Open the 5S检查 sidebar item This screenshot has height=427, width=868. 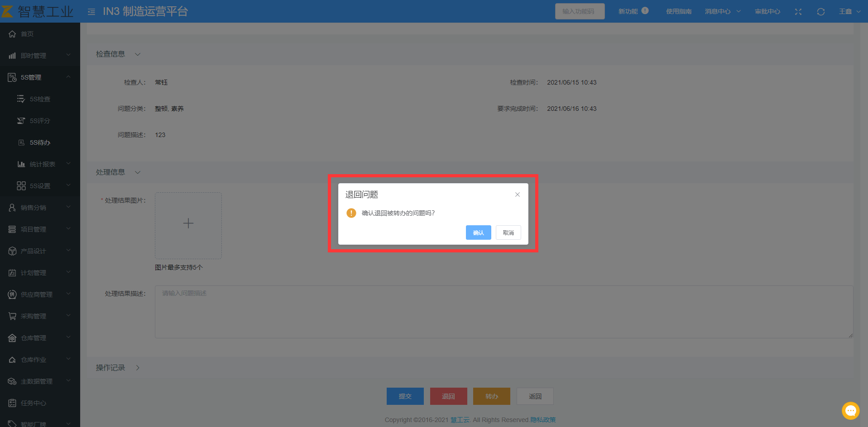point(40,99)
